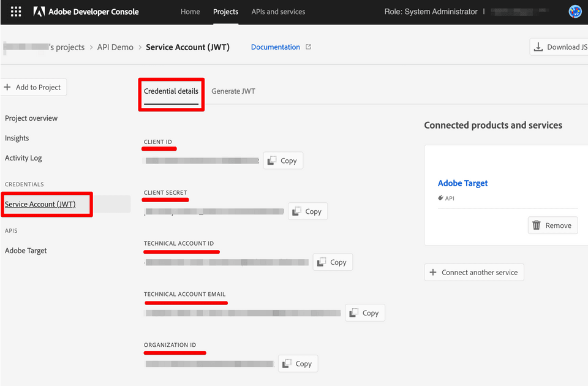Click the Service Account (JWT) breadcrumb title
The width and height of the screenshot is (588, 386).
(x=187, y=47)
